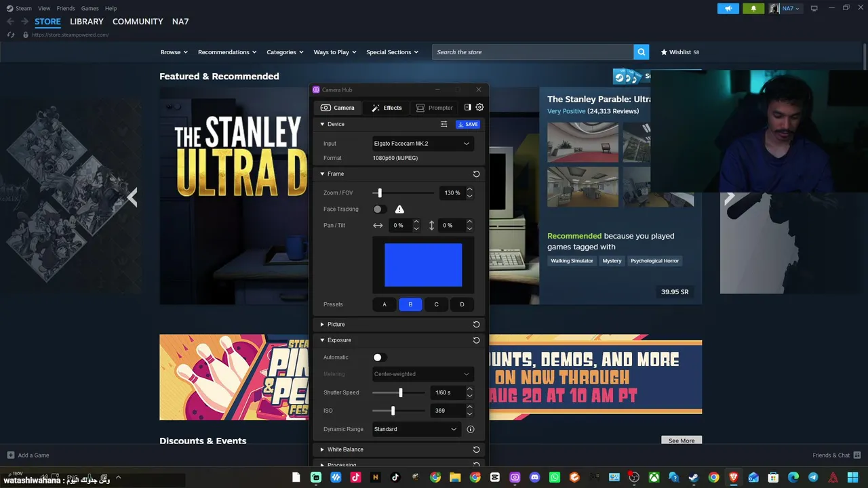Reset the Picture section settings

(476, 325)
